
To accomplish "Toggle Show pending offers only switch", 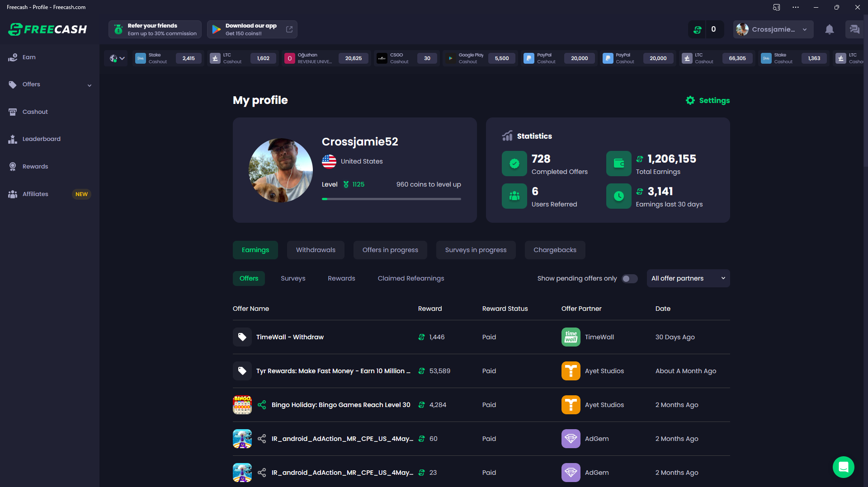I will tap(629, 279).
